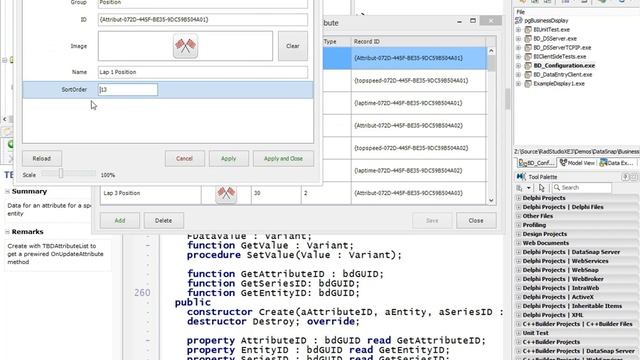Click the crossed flags image in the editor dialog
The image size is (640, 360).
click(185, 46)
